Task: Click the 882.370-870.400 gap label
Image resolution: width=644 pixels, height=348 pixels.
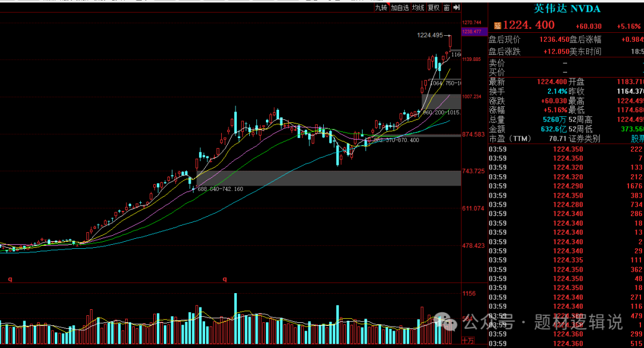Action: (397, 140)
